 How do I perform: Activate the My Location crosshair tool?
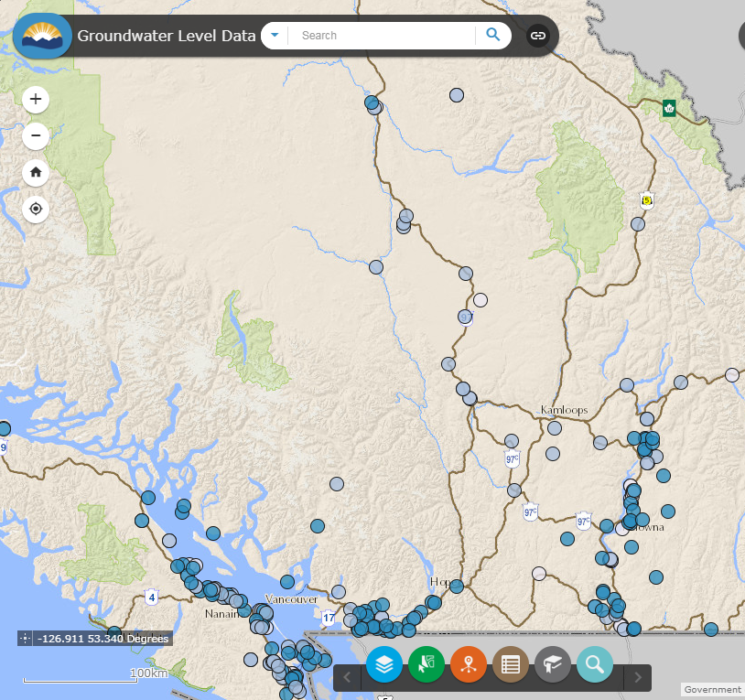(35, 209)
